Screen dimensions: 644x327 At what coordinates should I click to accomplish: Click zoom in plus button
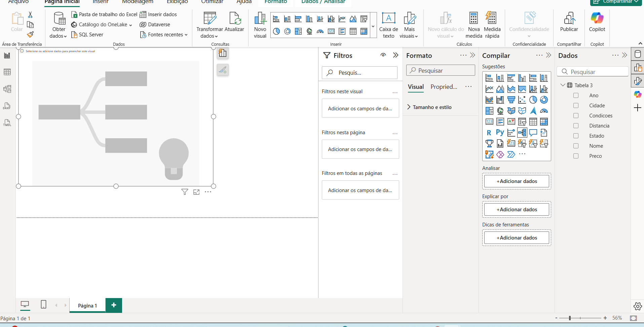click(605, 318)
